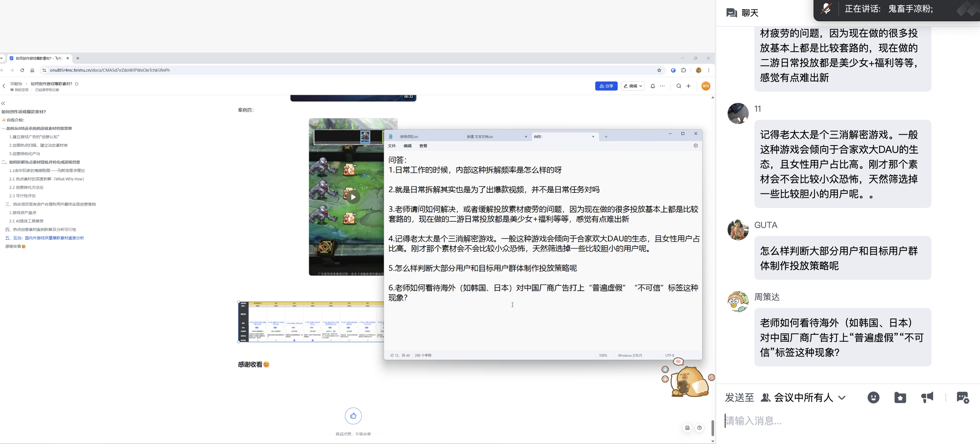The image size is (980, 444).
Task: Collapse the document outline sidebar
Action: [4, 103]
